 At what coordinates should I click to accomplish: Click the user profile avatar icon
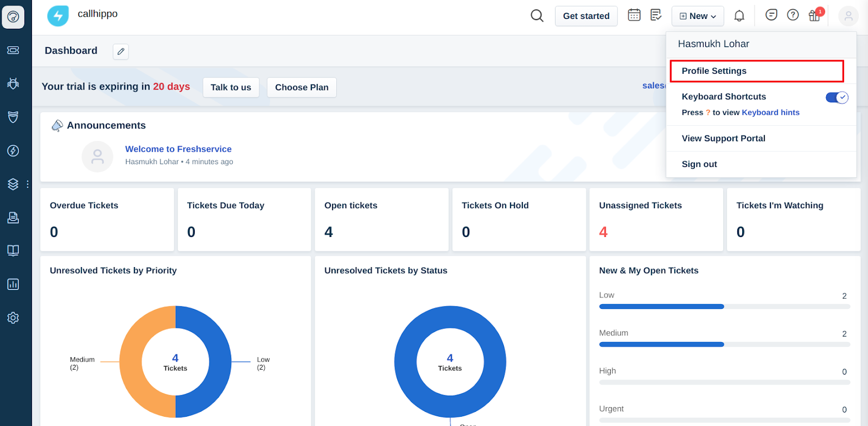point(848,16)
